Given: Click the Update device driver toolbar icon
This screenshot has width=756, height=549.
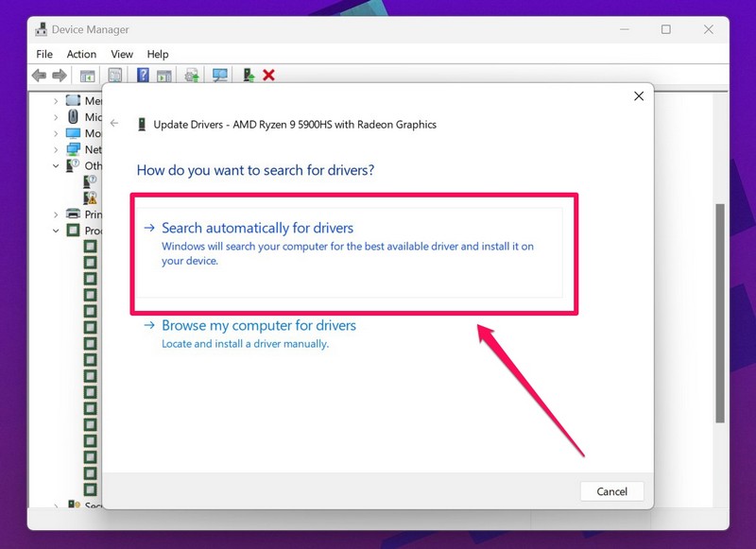Looking at the screenshot, I should tap(192, 76).
